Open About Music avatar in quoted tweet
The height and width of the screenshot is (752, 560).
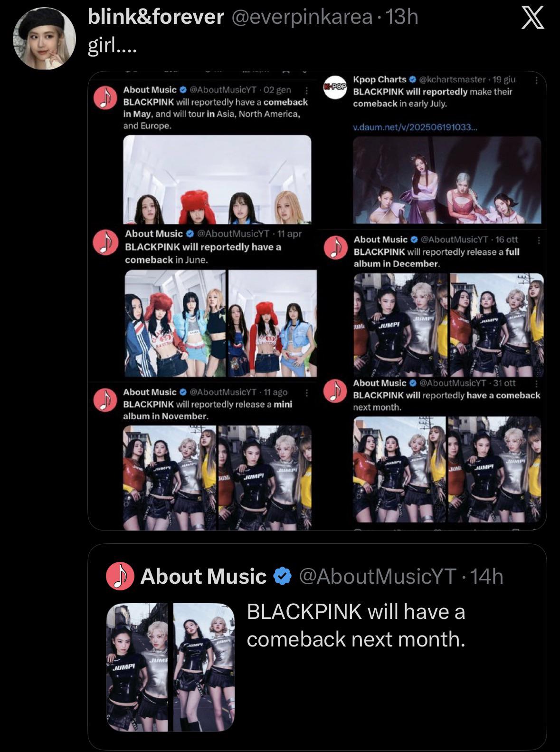(120, 576)
